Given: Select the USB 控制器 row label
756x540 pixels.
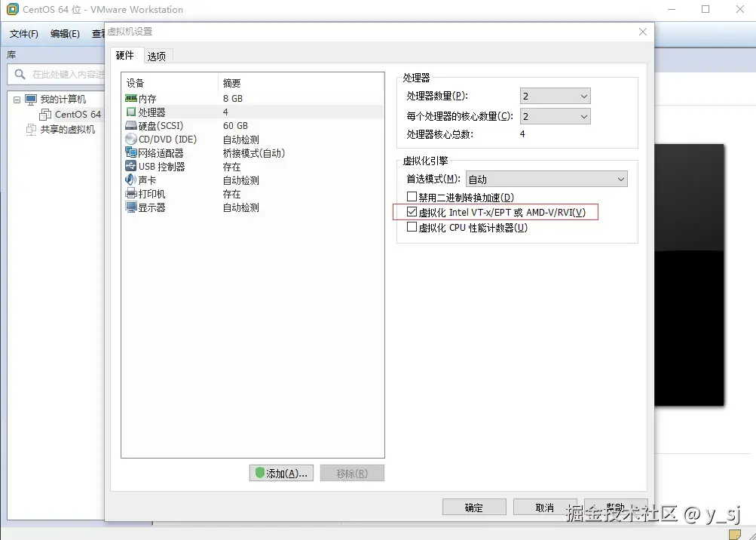Looking at the screenshot, I should [x=162, y=167].
